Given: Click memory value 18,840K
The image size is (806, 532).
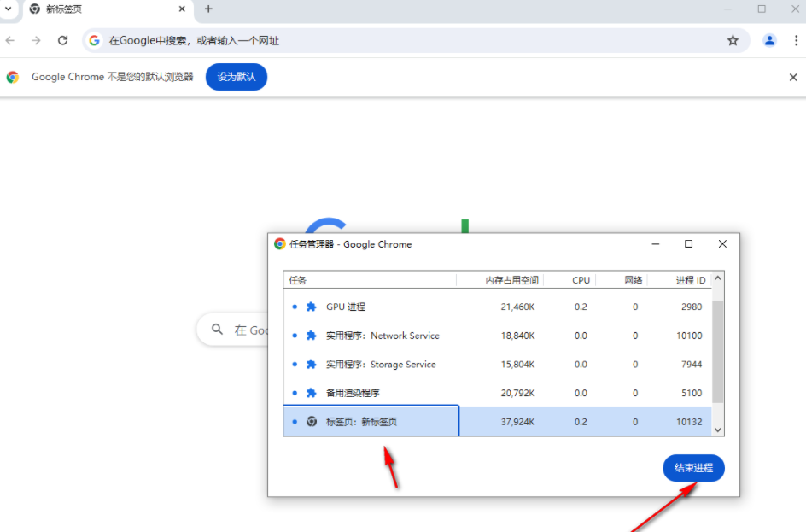Looking at the screenshot, I should tap(517, 336).
